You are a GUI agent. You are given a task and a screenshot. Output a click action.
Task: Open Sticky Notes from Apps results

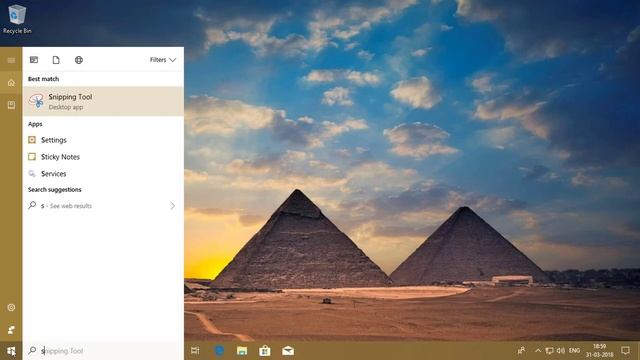coord(103,157)
